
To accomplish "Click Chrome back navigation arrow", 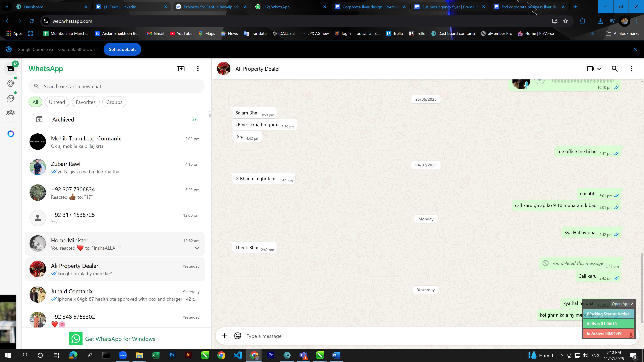I will click(x=8, y=21).
